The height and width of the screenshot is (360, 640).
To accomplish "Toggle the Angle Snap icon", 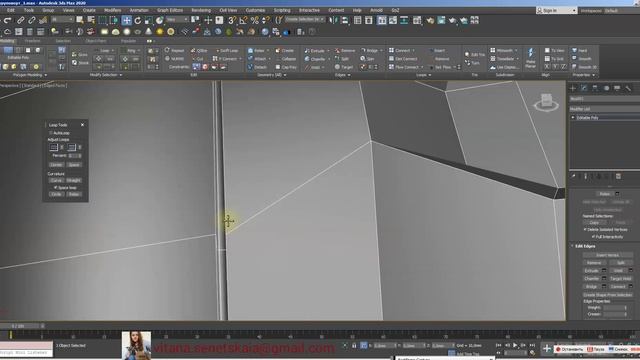I will click(x=243, y=20).
